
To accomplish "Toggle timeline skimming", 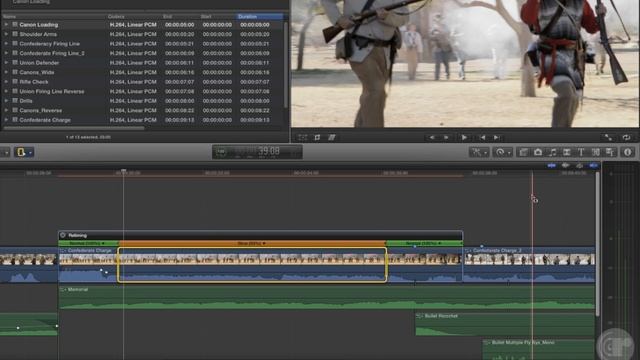I will pyautogui.click(x=551, y=165).
